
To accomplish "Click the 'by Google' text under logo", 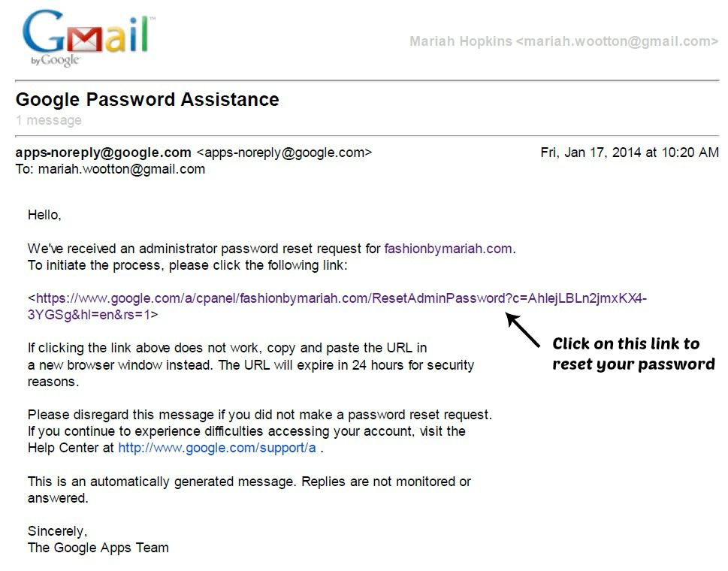I will point(56,60).
